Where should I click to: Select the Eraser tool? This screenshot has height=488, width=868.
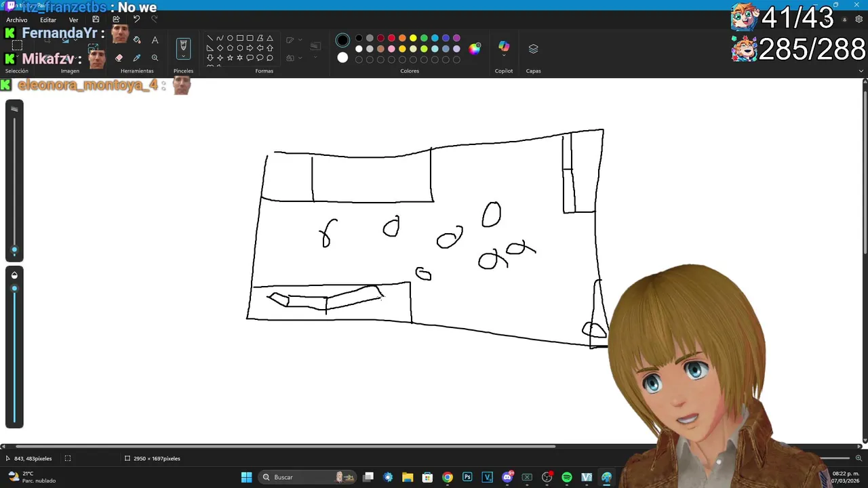pos(119,58)
